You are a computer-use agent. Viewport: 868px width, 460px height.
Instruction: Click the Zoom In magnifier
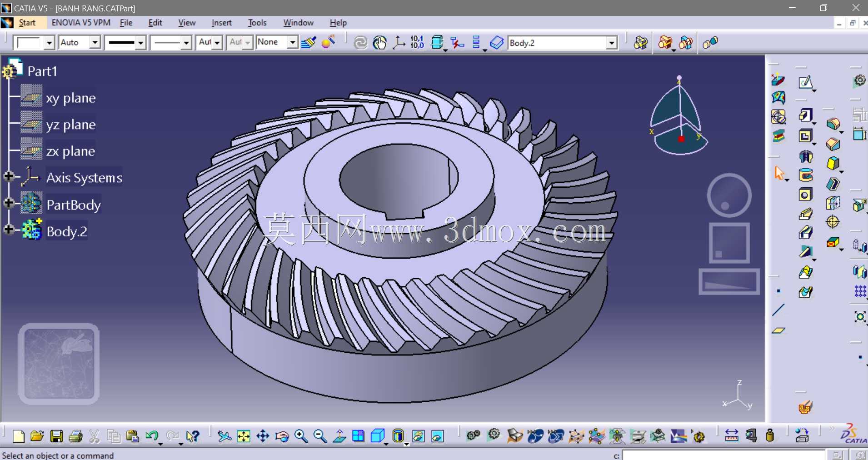tap(301, 436)
